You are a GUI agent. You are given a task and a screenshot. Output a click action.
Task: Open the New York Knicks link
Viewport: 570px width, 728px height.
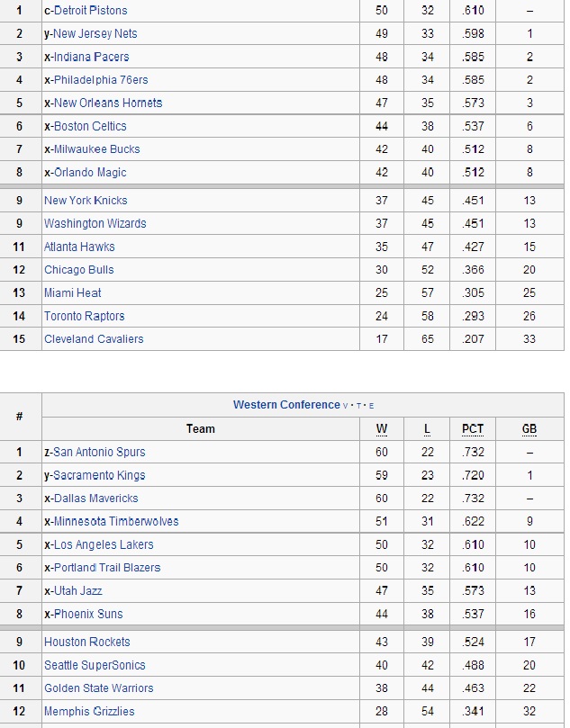click(x=86, y=201)
